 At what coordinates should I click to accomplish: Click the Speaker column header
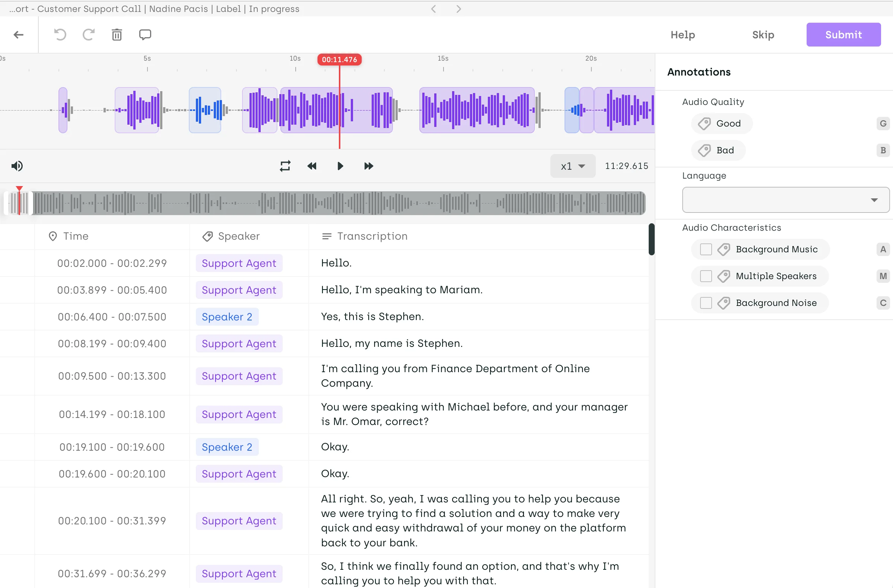[x=231, y=236]
